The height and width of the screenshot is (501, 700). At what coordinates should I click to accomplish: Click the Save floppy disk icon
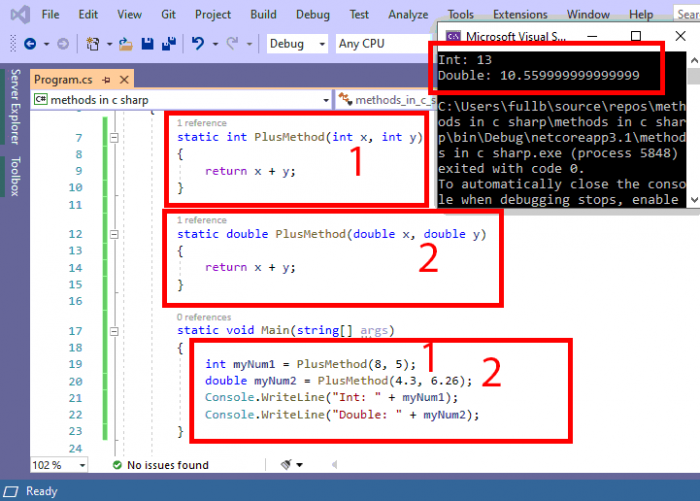coord(147,44)
